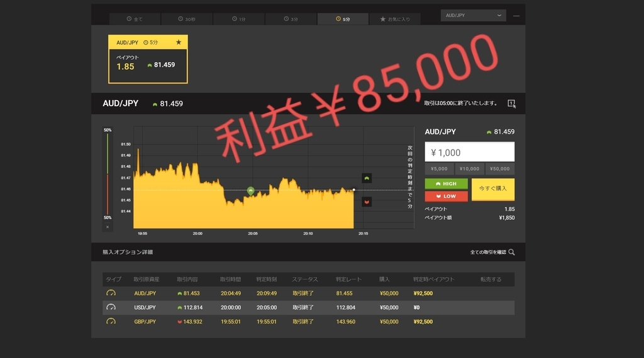Viewport: 644px width, 358px height.
Task: Open the 全ての取引を確認 link
Action: coord(488,252)
